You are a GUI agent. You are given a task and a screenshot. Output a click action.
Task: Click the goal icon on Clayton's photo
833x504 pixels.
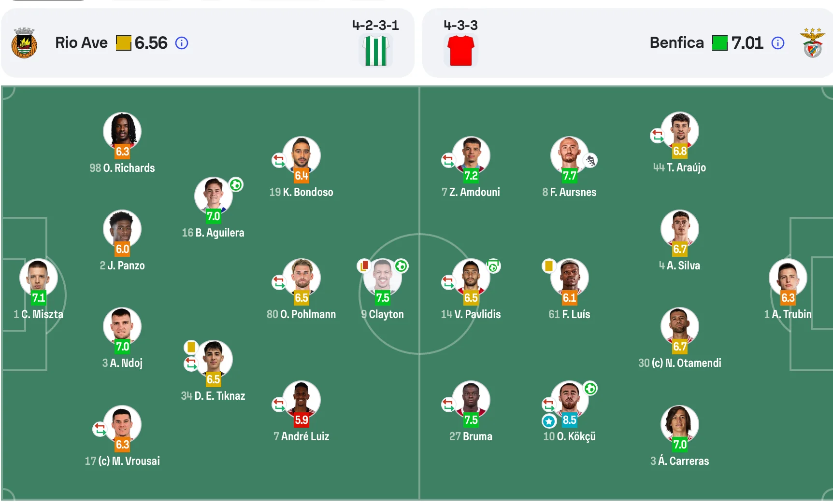[401, 266]
